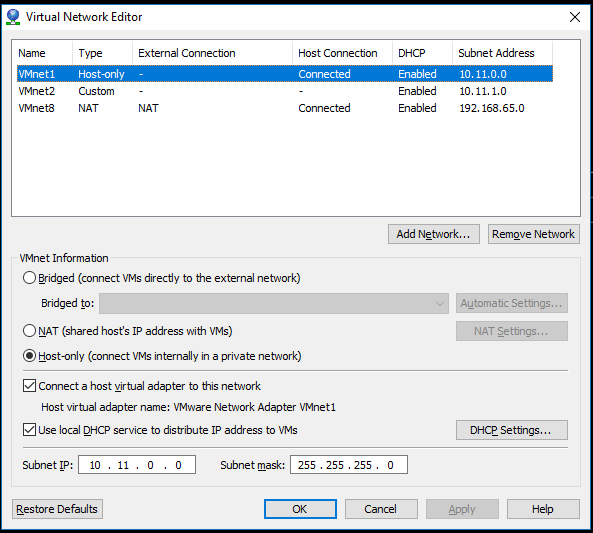Open Help for the network editor
Screen dimensions: 593x533
pos(543,509)
